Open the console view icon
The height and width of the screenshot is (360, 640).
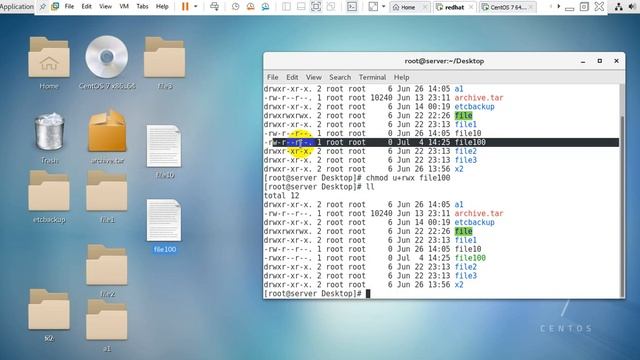[352, 7]
